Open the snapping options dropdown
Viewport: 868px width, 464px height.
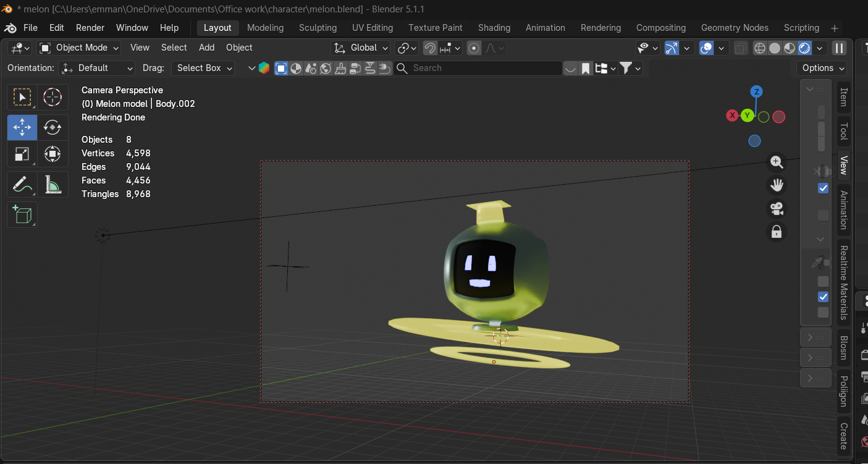tap(450, 48)
